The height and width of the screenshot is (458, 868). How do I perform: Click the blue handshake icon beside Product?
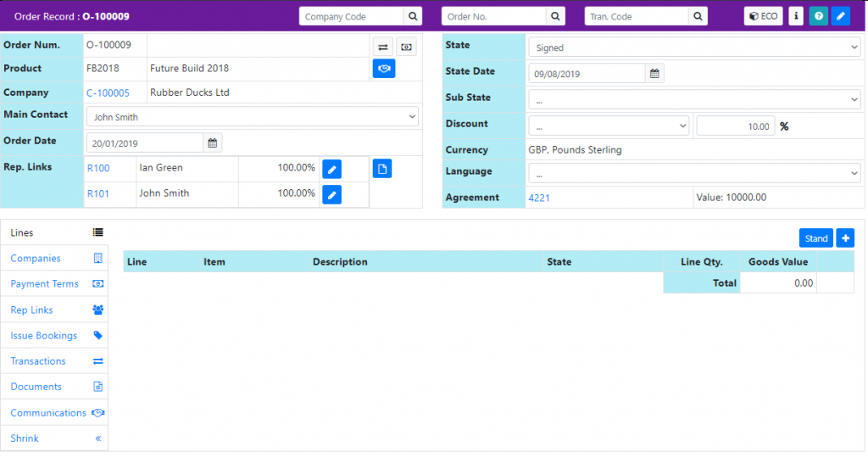(383, 69)
